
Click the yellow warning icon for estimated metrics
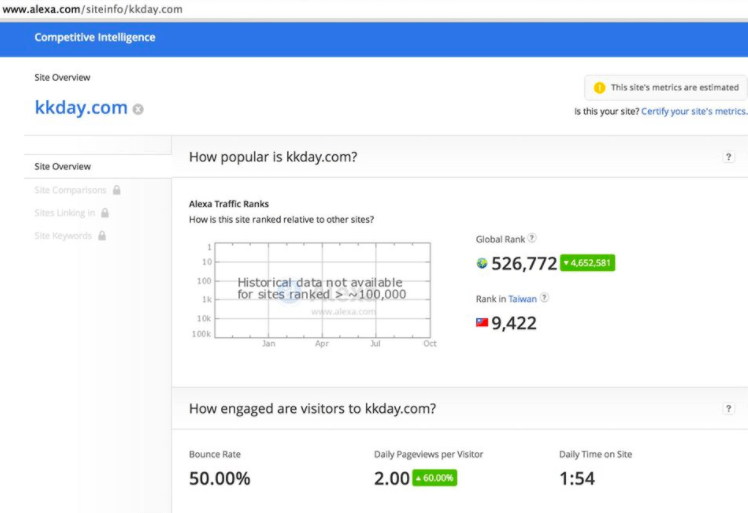point(599,88)
